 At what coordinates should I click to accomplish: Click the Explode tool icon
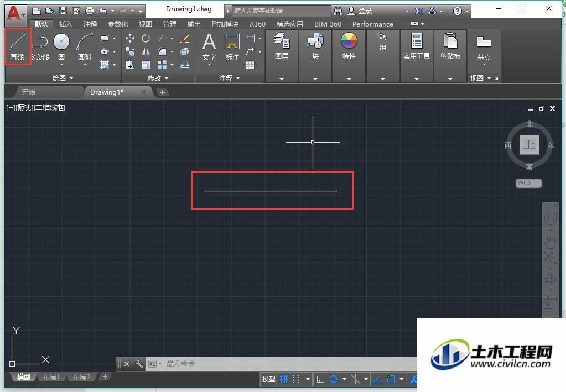(x=185, y=51)
